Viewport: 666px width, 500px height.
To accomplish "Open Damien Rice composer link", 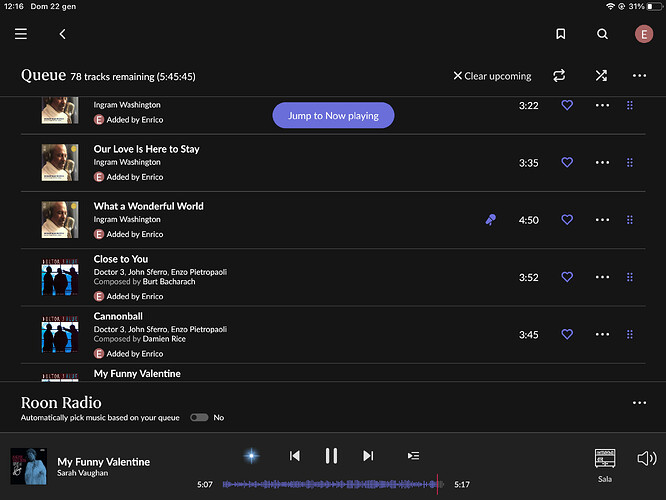I will 164,339.
